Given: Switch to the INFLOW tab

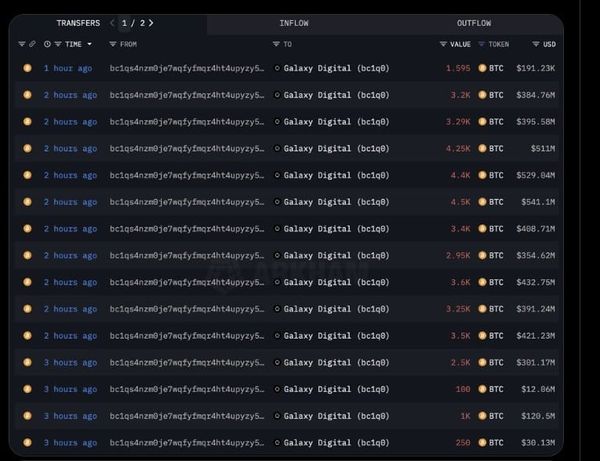Looking at the screenshot, I should [x=293, y=23].
